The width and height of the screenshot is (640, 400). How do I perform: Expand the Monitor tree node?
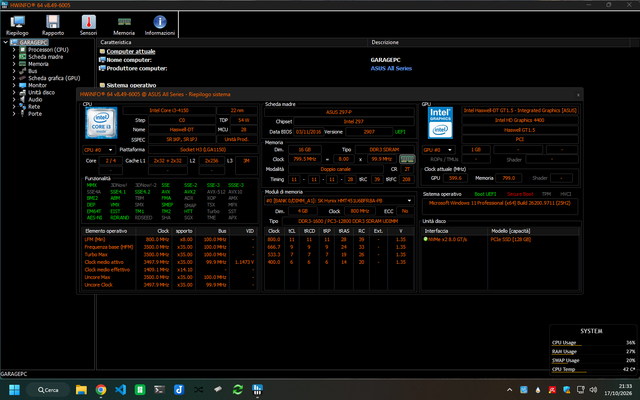14,85
